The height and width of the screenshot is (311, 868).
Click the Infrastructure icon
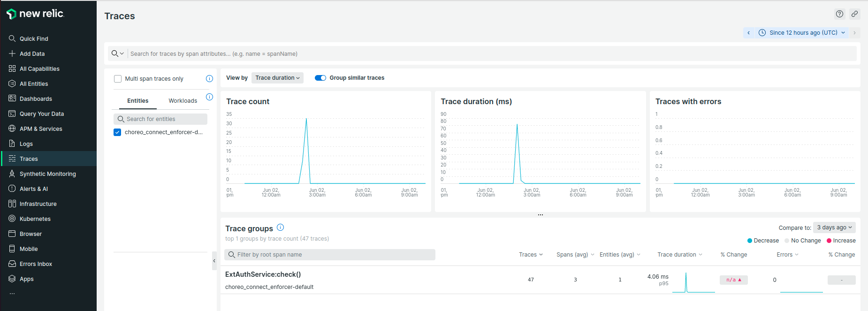pos(12,204)
